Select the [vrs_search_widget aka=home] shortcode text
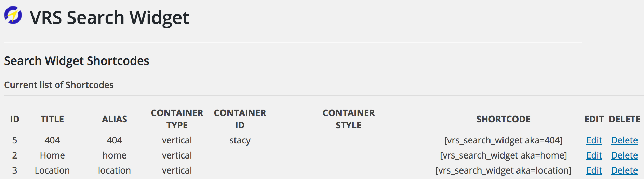Screen dimensions: 644x179 pyautogui.click(x=503, y=155)
